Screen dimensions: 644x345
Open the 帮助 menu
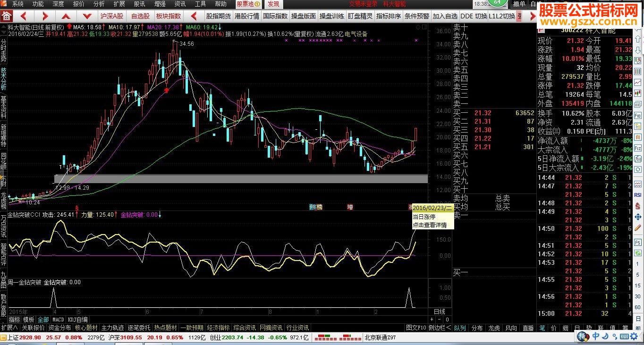[220, 4]
